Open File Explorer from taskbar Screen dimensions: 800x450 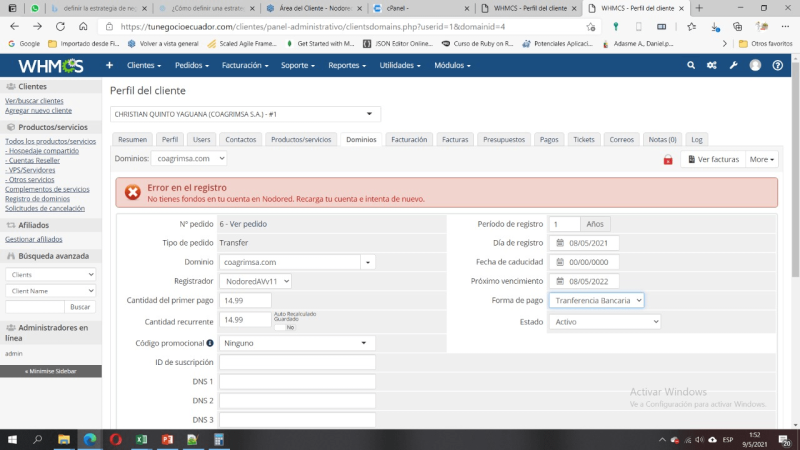(64, 439)
